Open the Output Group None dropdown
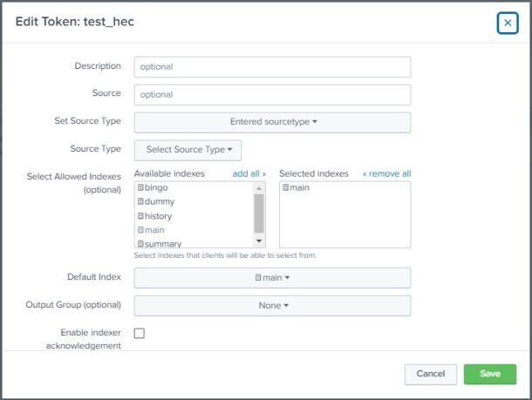The width and height of the screenshot is (532, 400). tap(272, 305)
